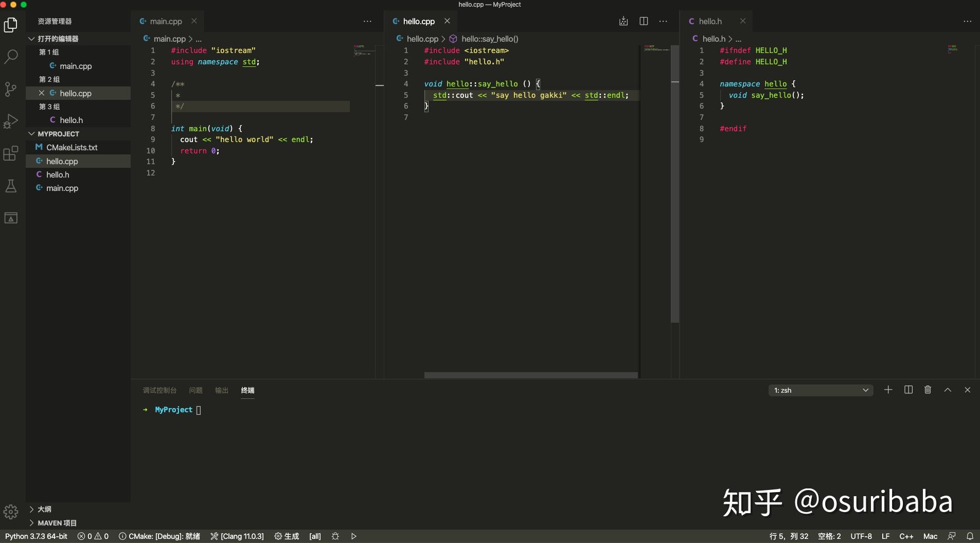980x543 pixels.
Task: Select the Python 3.7.3 64-bit interpreter
Action: click(36, 536)
